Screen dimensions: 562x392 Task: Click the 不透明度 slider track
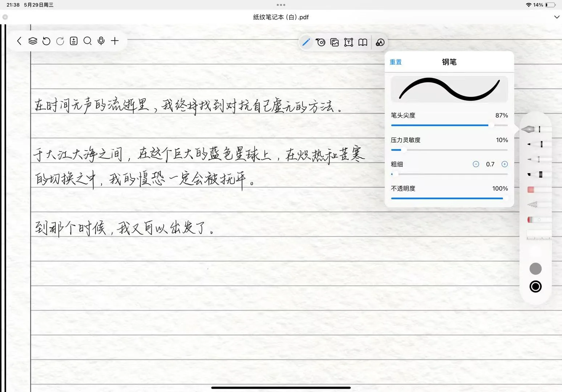pos(449,199)
